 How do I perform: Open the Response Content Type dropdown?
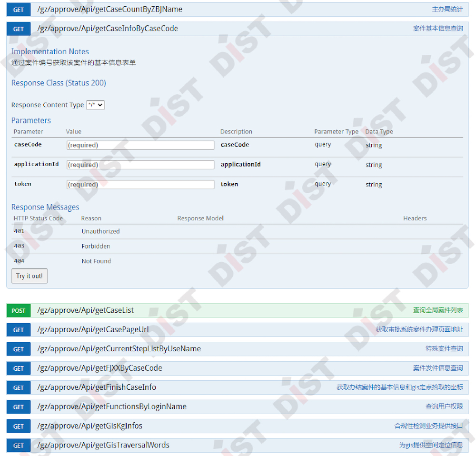pos(95,105)
